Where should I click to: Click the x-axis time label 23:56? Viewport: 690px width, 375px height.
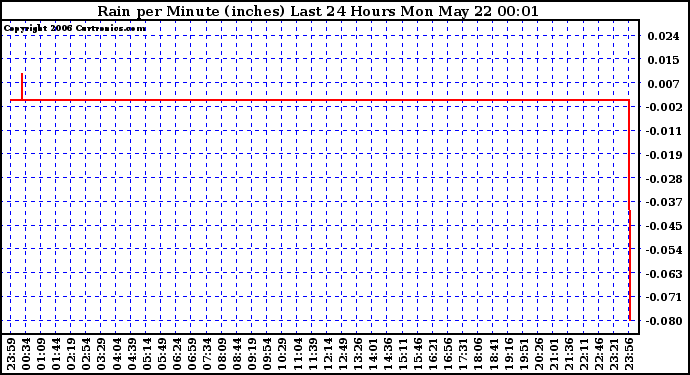[629, 355]
